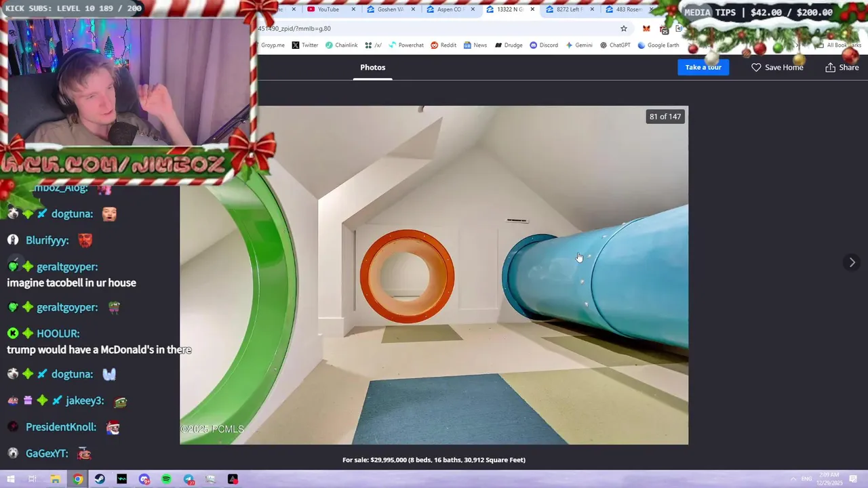The image size is (868, 488).
Task: Click the Kick Subs level counter
Action: (73, 9)
